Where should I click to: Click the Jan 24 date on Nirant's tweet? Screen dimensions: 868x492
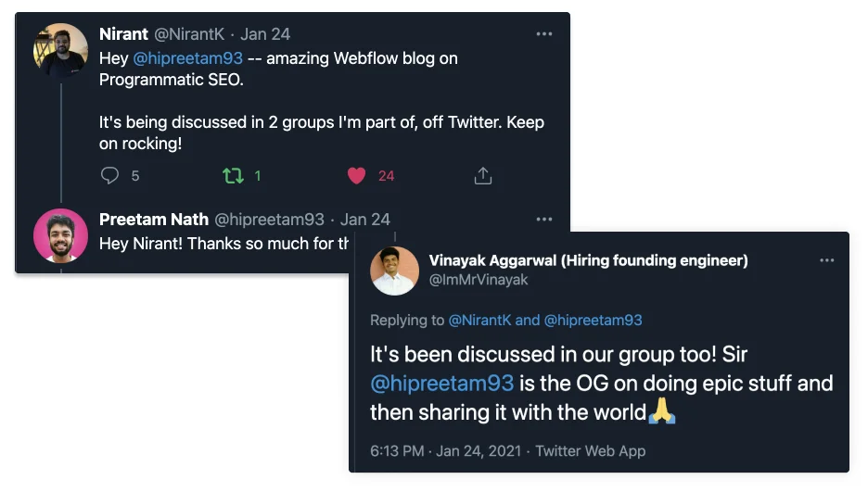click(265, 34)
